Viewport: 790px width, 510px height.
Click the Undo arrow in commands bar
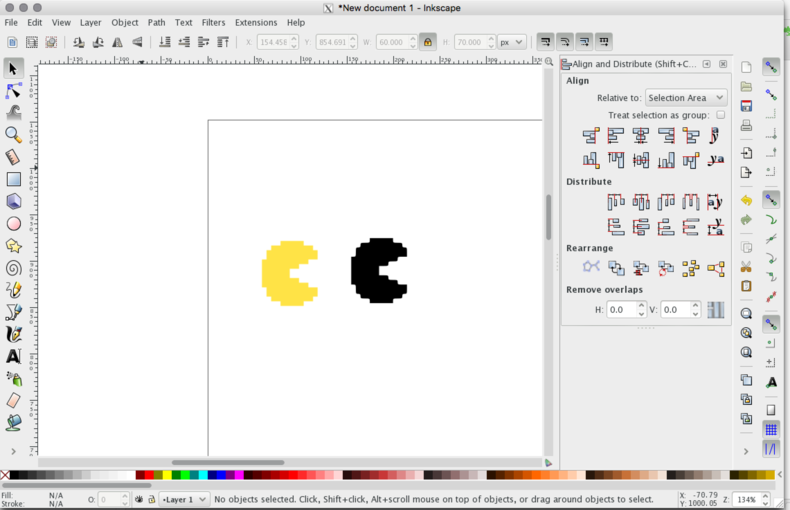[746, 200]
